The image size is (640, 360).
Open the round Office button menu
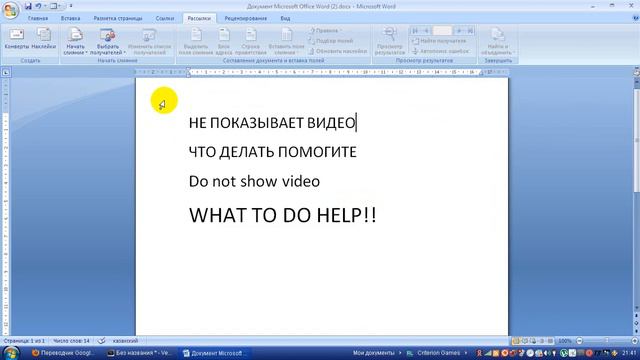tap(10, 9)
